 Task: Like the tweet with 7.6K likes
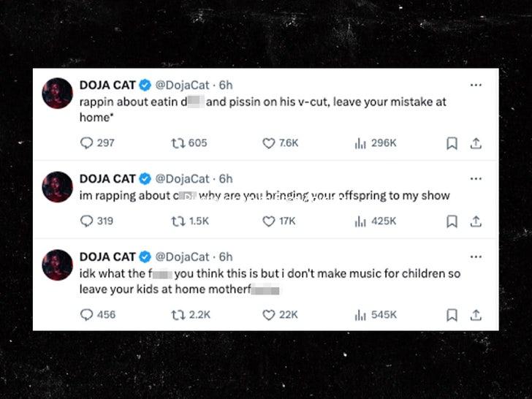pyautogui.click(x=269, y=143)
